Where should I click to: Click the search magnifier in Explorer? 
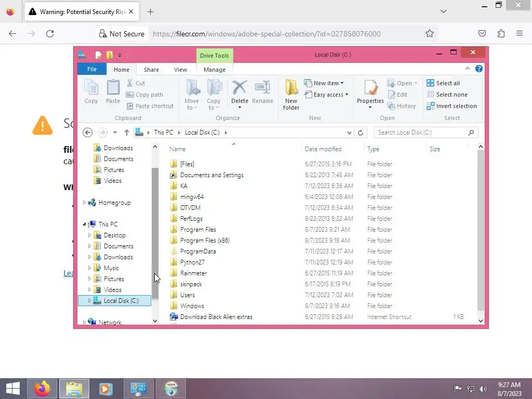[471, 132]
